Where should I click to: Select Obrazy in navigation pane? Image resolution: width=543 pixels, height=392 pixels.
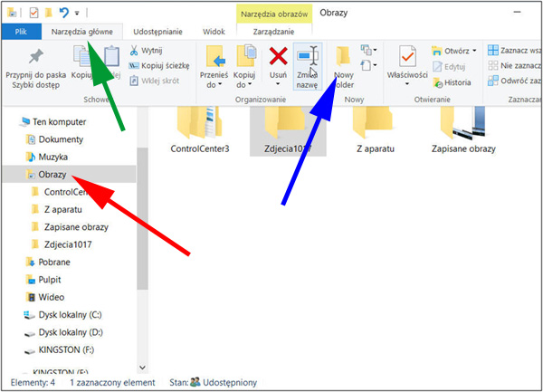click(69, 175)
